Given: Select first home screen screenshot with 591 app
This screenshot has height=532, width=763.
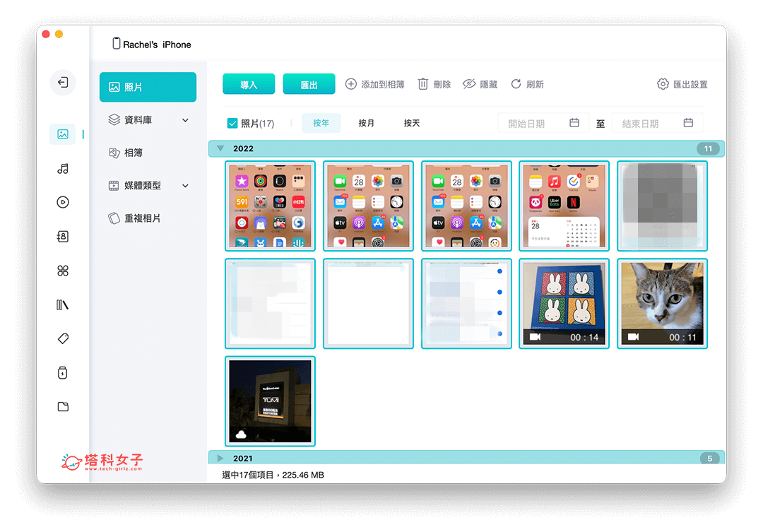Looking at the screenshot, I should [x=270, y=206].
